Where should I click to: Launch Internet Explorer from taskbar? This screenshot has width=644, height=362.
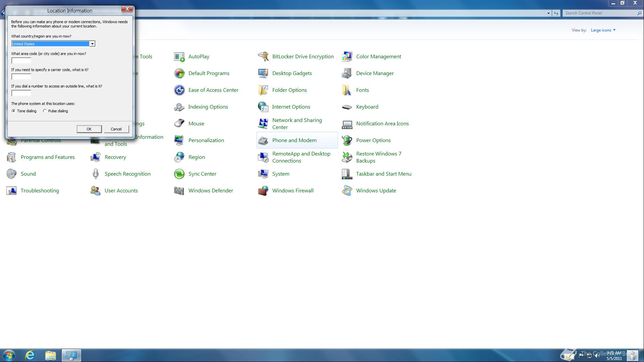30,355
